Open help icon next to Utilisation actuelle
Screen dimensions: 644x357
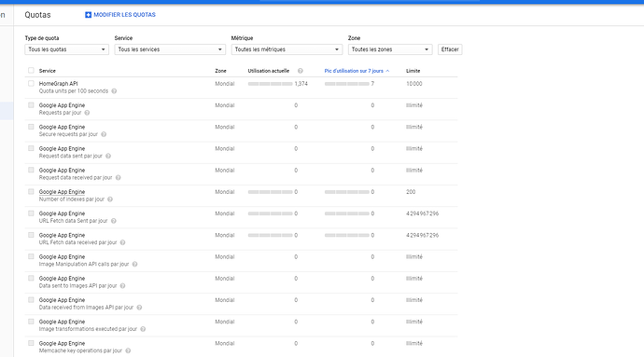[301, 71]
